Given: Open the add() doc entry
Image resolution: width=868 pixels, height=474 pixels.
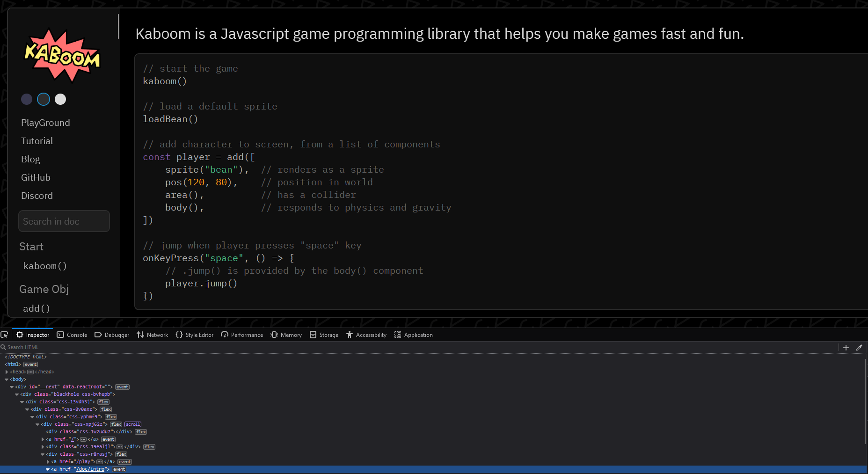Looking at the screenshot, I should (36, 308).
